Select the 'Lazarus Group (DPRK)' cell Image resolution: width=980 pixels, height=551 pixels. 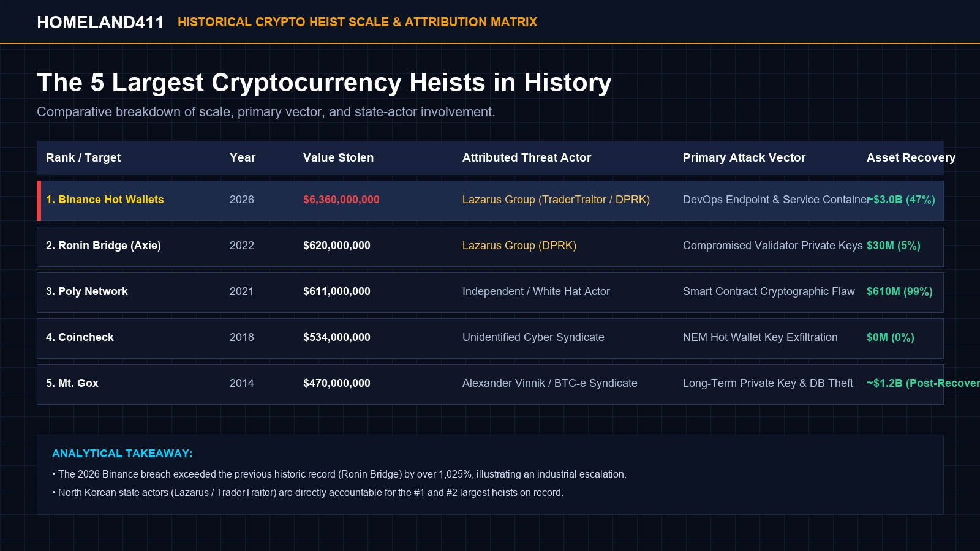tap(519, 246)
